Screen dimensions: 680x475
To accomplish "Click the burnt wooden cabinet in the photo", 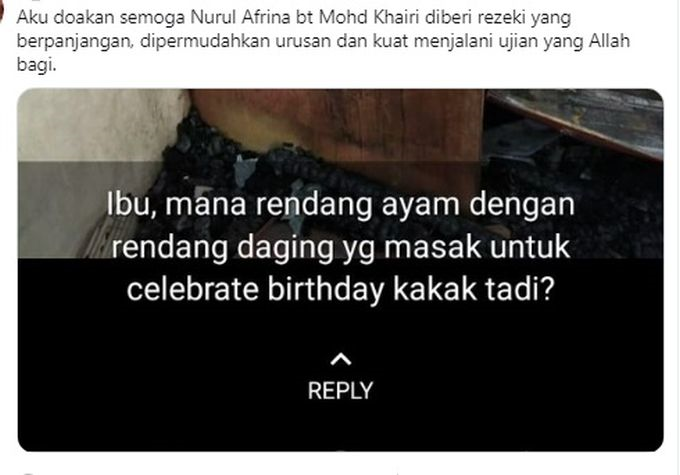I will (x=338, y=132).
